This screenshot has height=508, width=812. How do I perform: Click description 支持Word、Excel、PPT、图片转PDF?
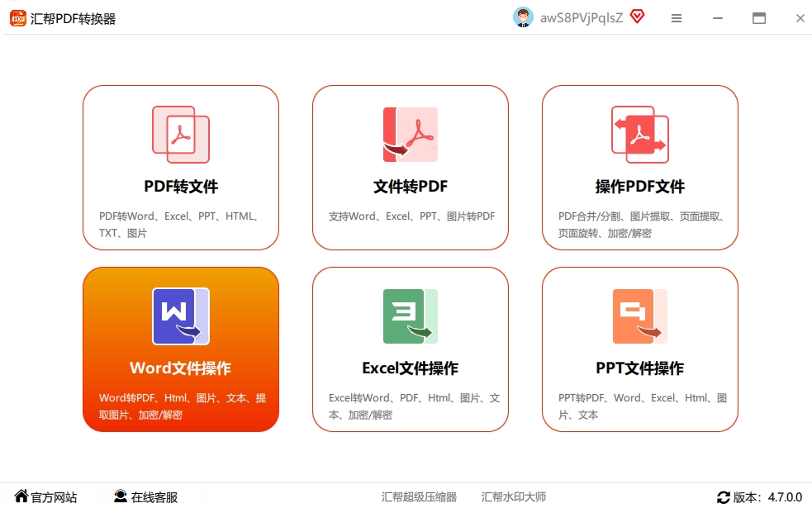[411, 216]
